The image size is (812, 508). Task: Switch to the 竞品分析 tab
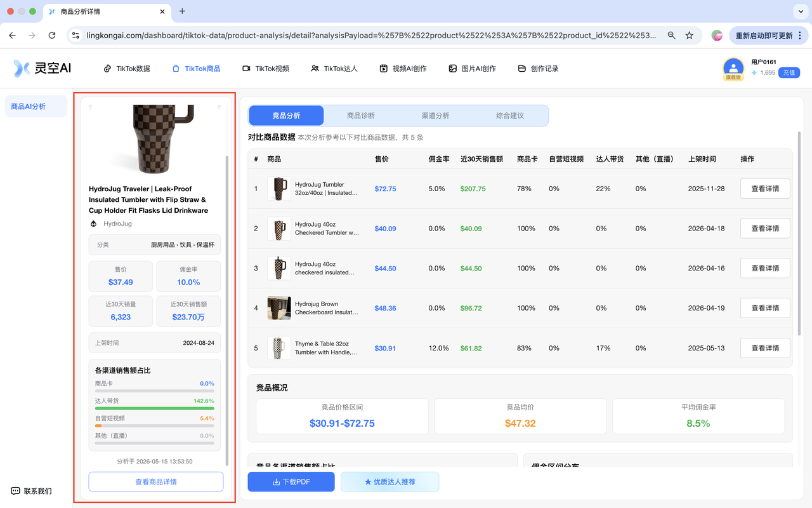point(286,116)
